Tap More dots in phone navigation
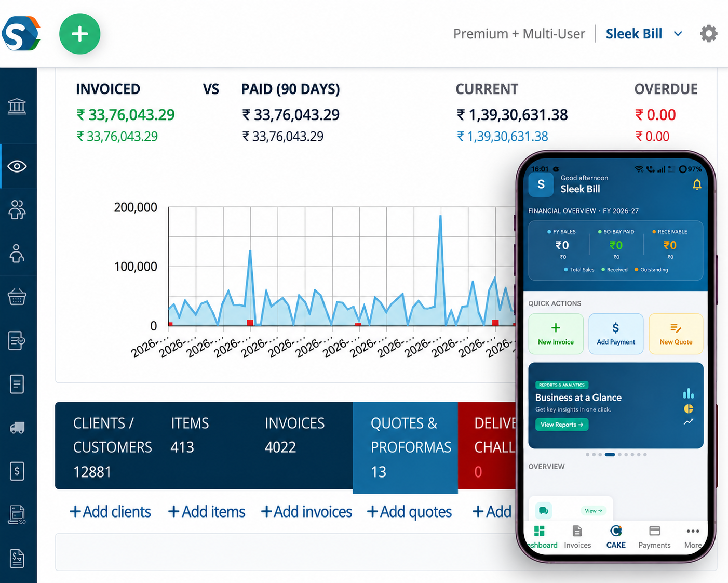The image size is (728, 583). point(693,537)
